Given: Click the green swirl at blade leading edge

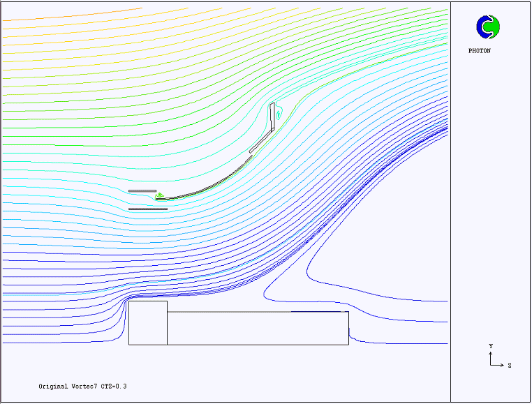Looking at the screenshot, I should click(x=160, y=195).
